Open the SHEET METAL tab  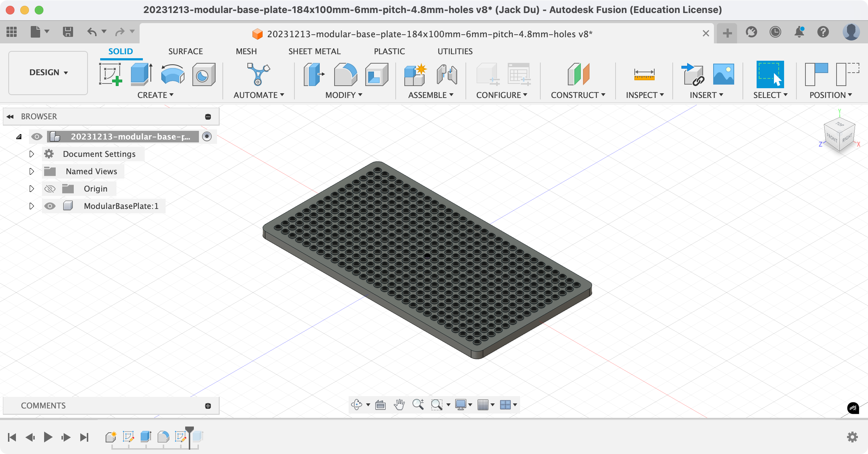point(314,51)
